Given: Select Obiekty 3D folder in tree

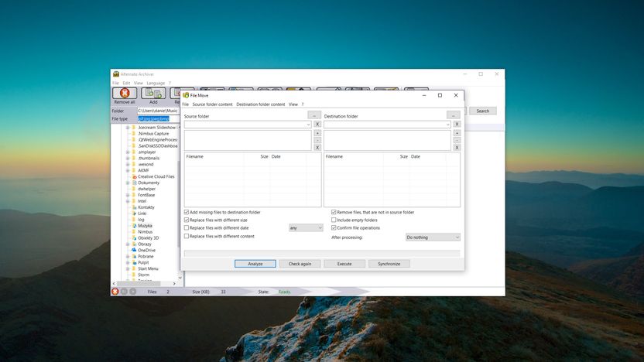Looking at the screenshot, I should 149,237.
